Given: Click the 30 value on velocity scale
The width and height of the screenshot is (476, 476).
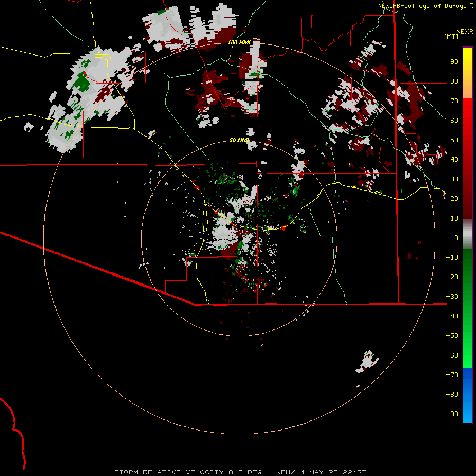Looking at the screenshot, I should pyautogui.click(x=454, y=179).
